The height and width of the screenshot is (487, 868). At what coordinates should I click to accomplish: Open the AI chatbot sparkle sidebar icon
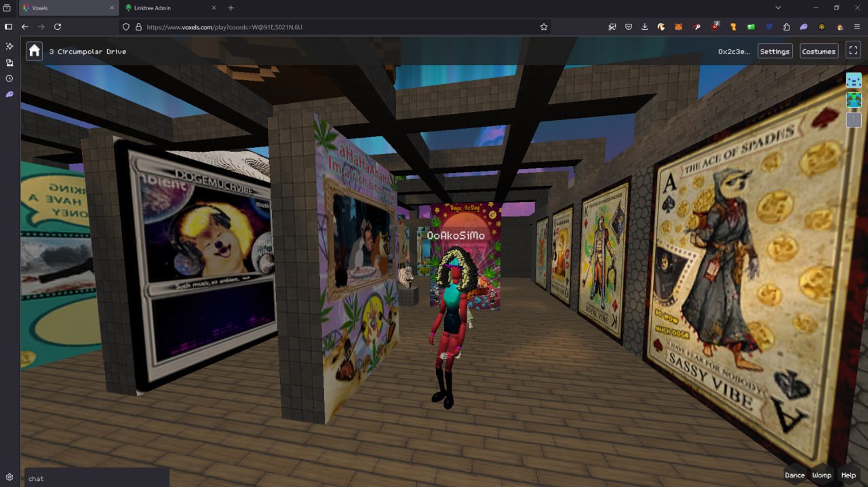tap(9, 46)
